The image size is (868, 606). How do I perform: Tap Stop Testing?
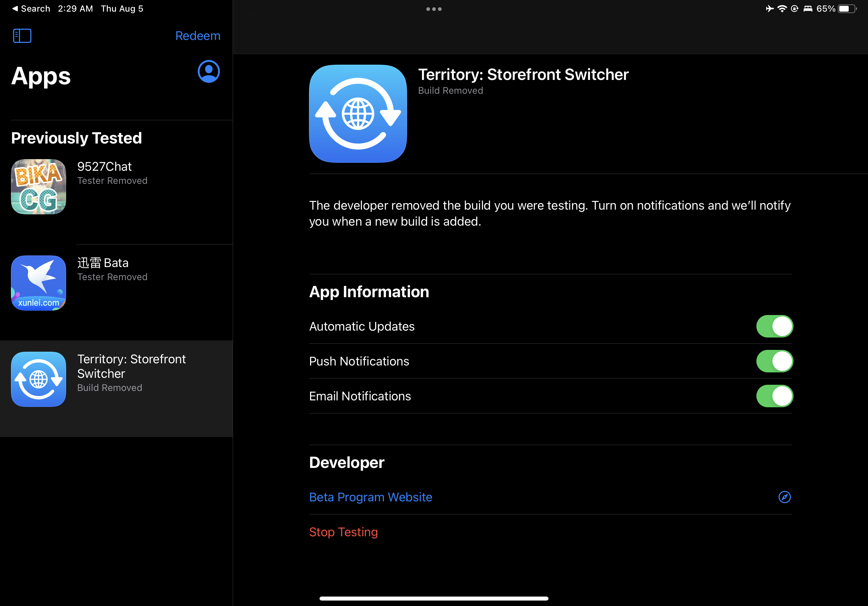(x=343, y=532)
